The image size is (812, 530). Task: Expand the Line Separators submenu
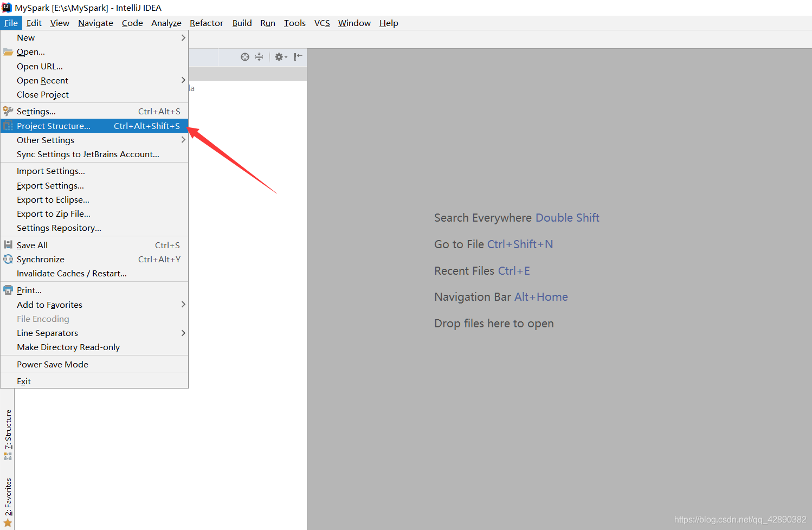click(94, 333)
